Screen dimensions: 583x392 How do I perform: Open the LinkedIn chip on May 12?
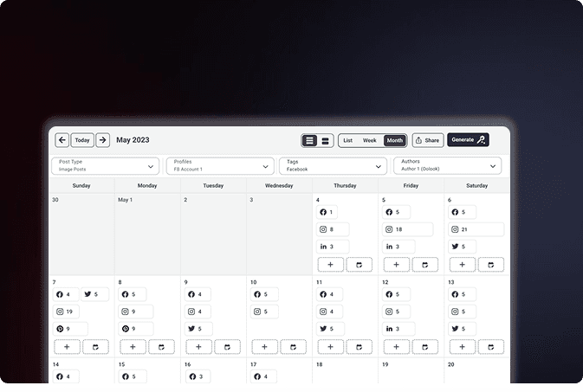click(x=398, y=329)
